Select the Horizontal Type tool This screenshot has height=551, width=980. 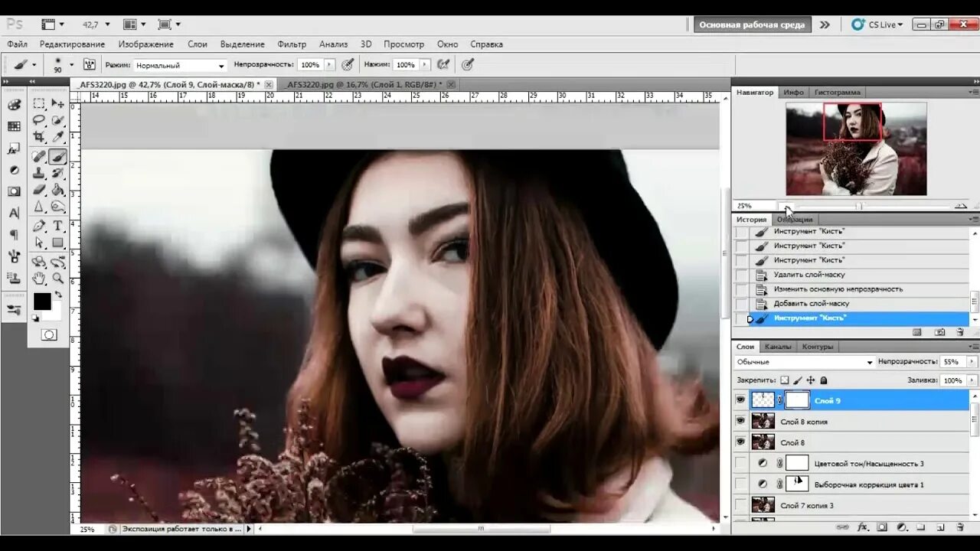tap(57, 226)
